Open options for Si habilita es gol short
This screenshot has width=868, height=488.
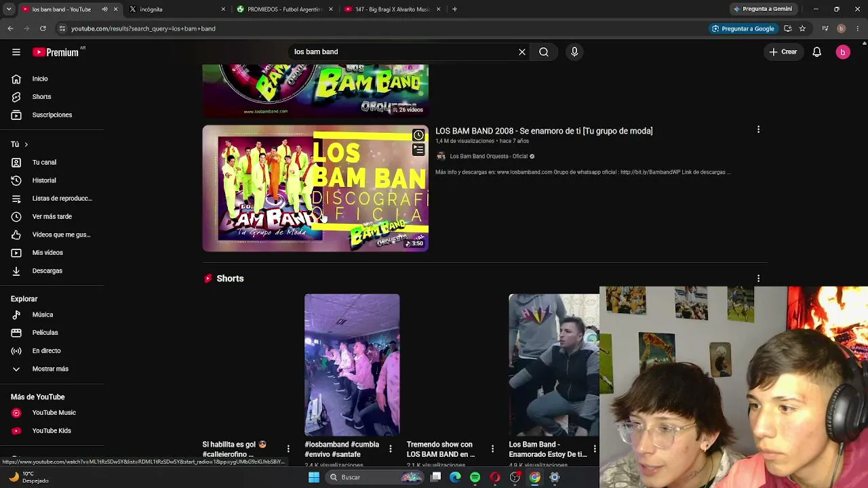tap(288, 449)
